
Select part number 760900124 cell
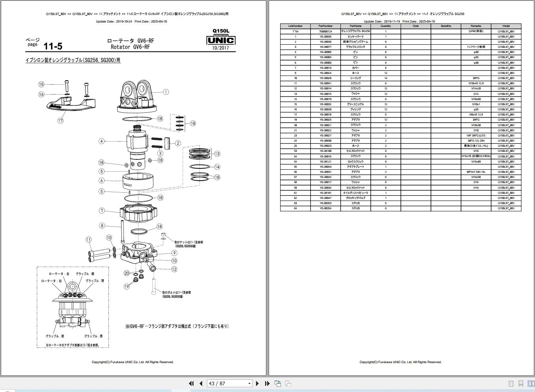325,31
